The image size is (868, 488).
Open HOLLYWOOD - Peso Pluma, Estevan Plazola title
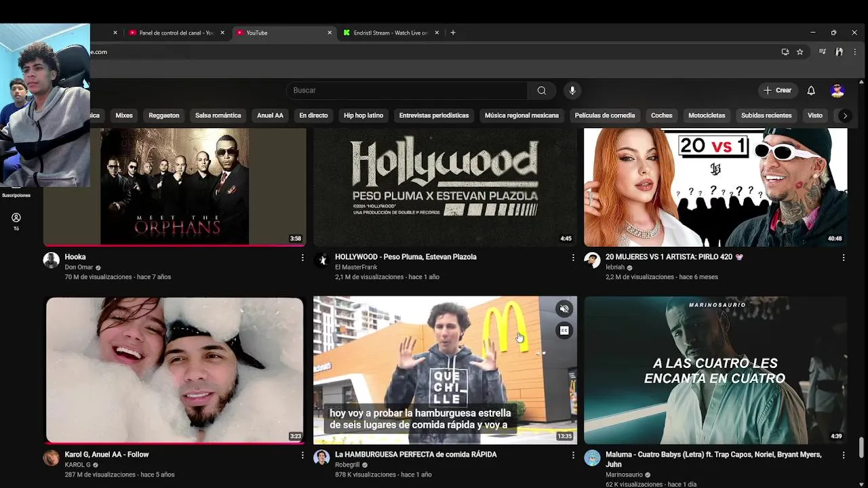click(406, 257)
